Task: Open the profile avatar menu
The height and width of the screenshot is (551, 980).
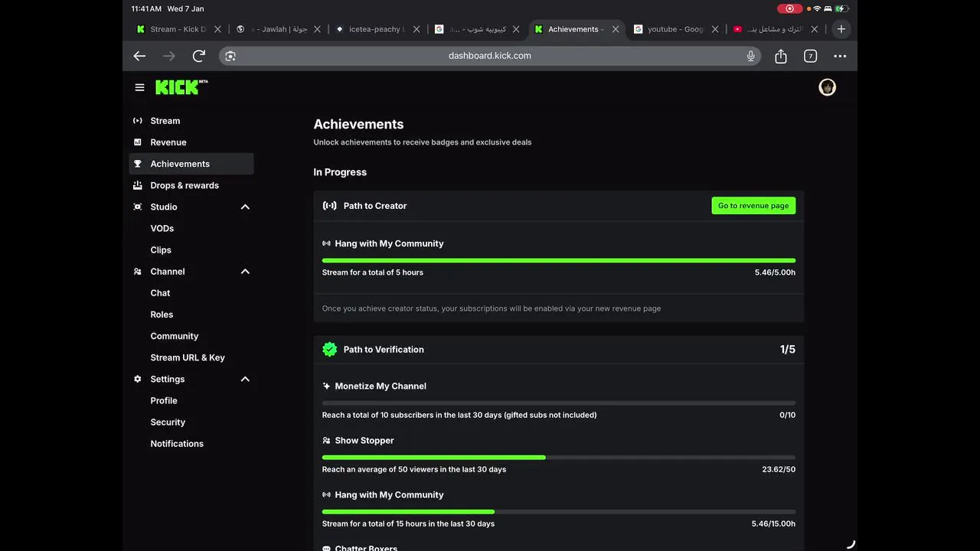Action: pyautogui.click(x=827, y=87)
